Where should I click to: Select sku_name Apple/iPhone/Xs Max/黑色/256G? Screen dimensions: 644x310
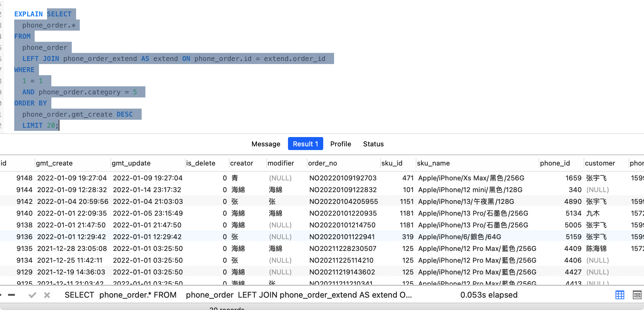(471, 178)
